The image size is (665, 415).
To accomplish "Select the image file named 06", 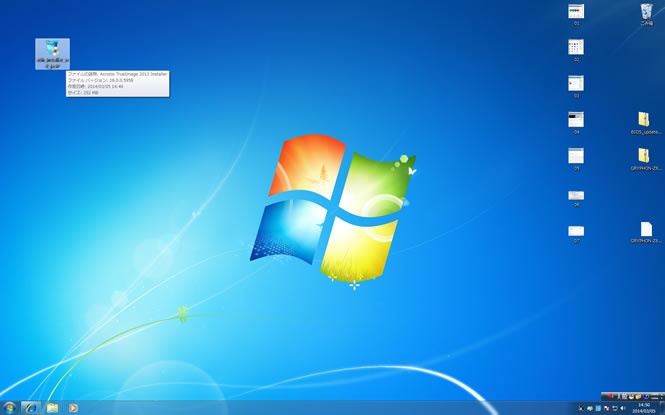I will click(x=576, y=198).
